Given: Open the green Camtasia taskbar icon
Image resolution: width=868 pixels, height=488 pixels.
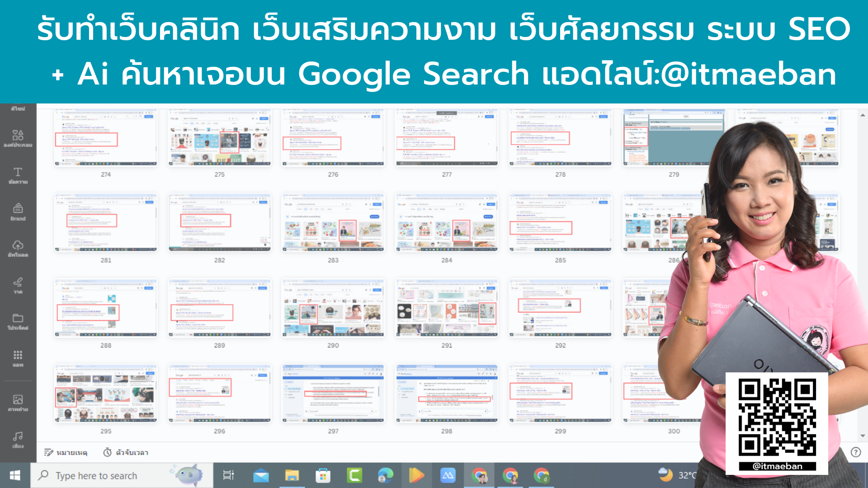Looking at the screenshot, I should point(354,475).
